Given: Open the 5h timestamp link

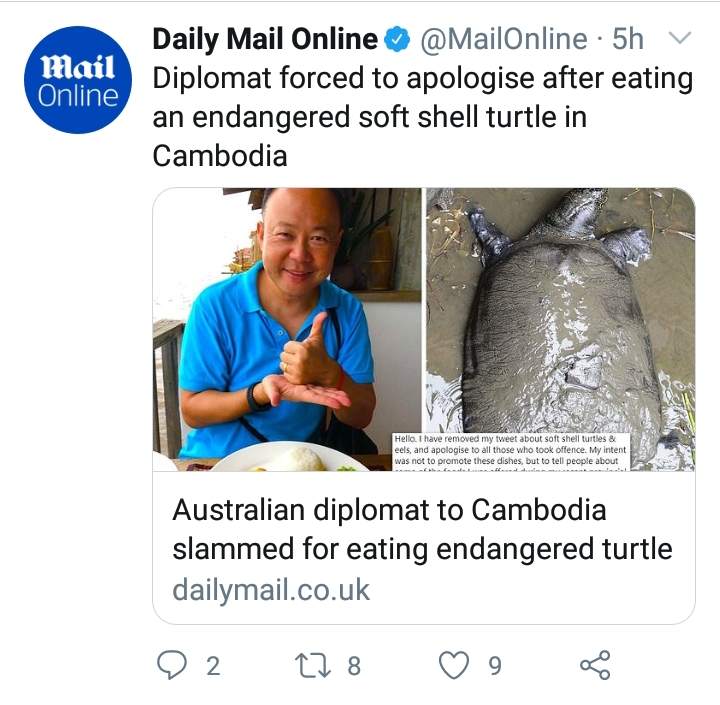Looking at the screenshot, I should tap(628, 39).
